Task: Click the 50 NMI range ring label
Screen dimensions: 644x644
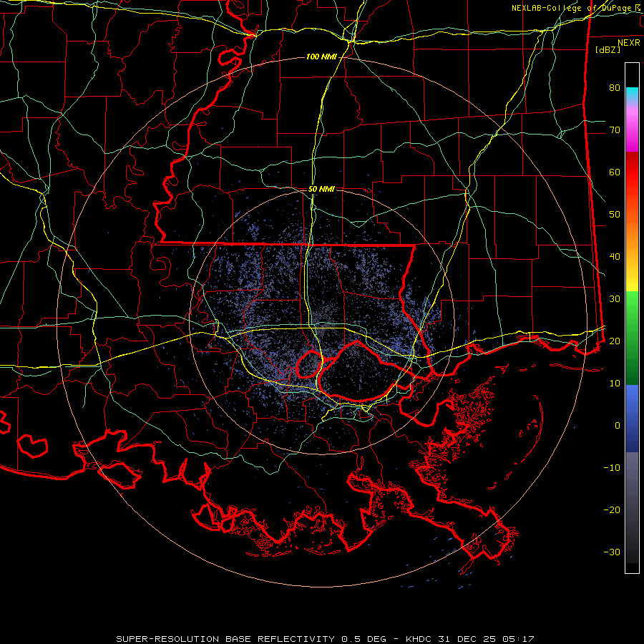Action: tap(321, 189)
